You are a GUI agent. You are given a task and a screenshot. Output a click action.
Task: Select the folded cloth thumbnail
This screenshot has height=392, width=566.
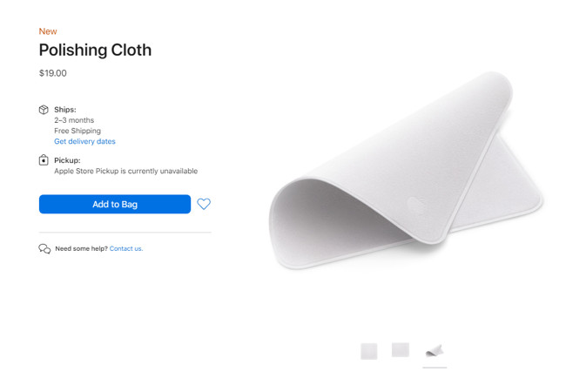click(435, 351)
